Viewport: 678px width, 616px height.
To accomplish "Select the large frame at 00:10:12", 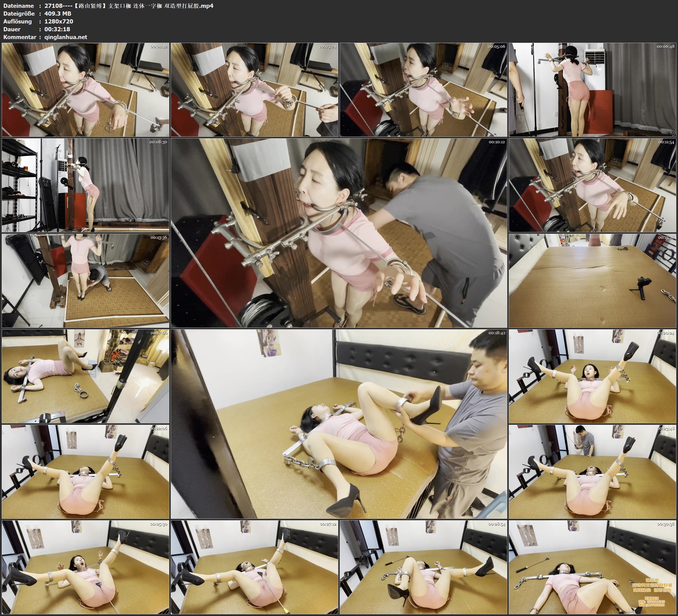I will click(x=339, y=233).
